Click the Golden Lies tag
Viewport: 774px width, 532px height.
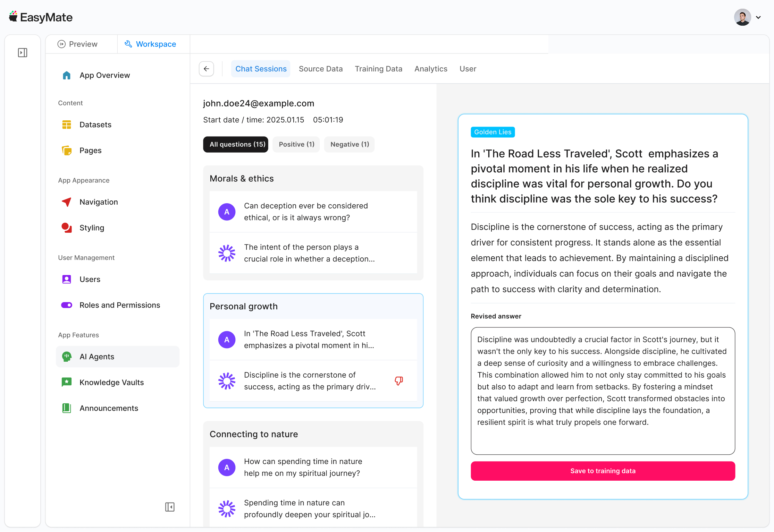pos(493,132)
